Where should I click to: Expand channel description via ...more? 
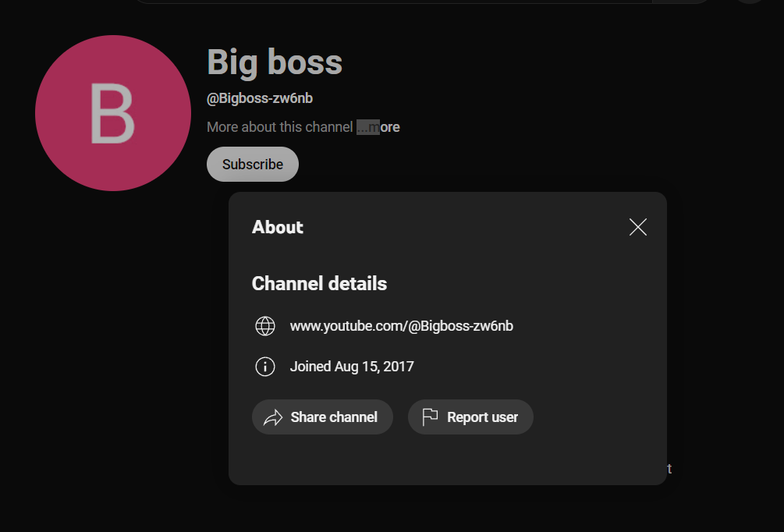click(378, 127)
